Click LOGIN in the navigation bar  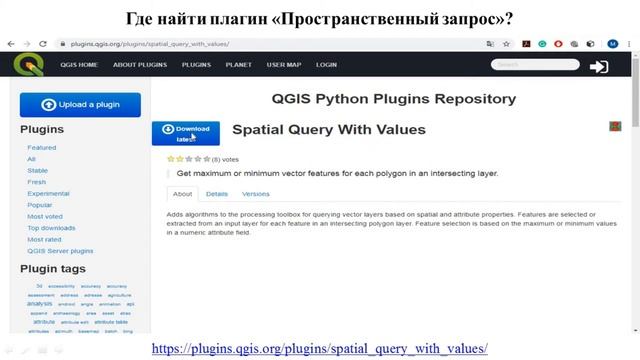(x=327, y=64)
